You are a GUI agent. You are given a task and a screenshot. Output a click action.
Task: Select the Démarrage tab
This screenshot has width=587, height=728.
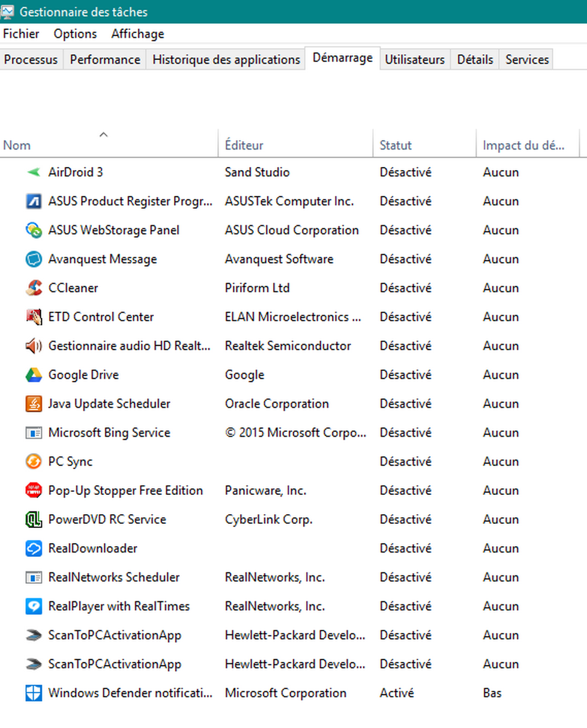pyautogui.click(x=343, y=58)
